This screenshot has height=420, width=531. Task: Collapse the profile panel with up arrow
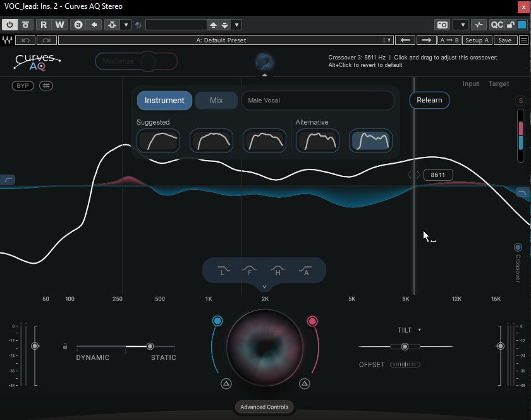[264, 75]
